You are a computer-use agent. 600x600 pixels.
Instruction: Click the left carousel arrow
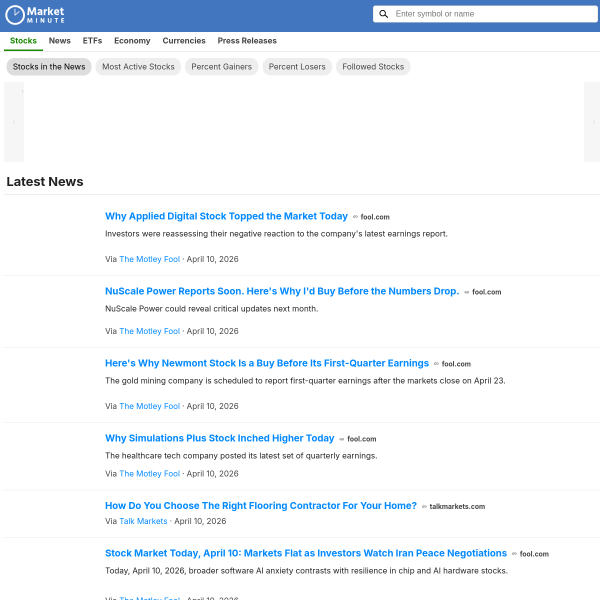click(x=14, y=122)
